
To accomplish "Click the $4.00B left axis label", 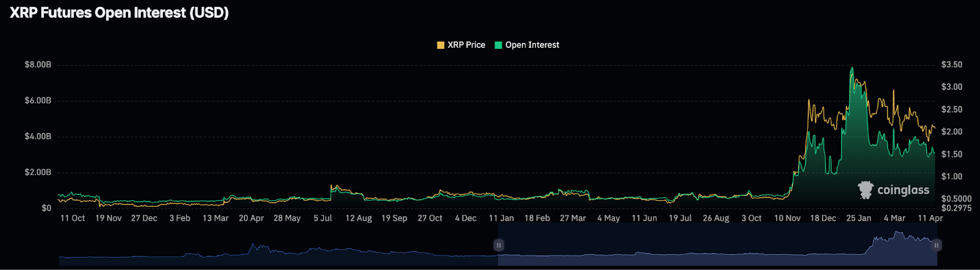I will point(38,136).
